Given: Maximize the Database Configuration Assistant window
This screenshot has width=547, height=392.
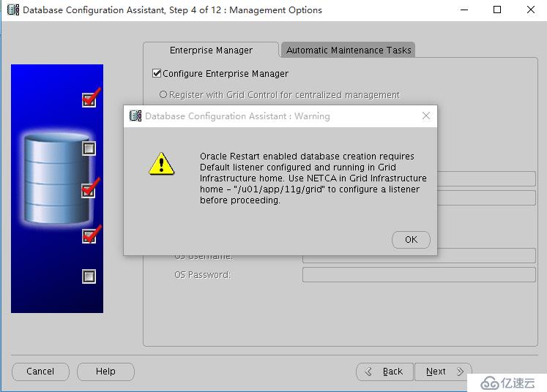Looking at the screenshot, I should (x=497, y=10).
